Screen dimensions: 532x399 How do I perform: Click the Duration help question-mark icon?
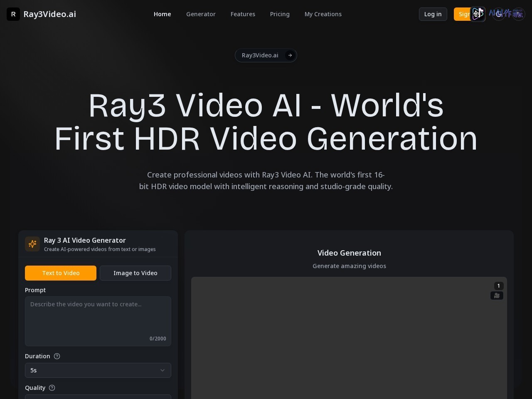click(x=57, y=356)
